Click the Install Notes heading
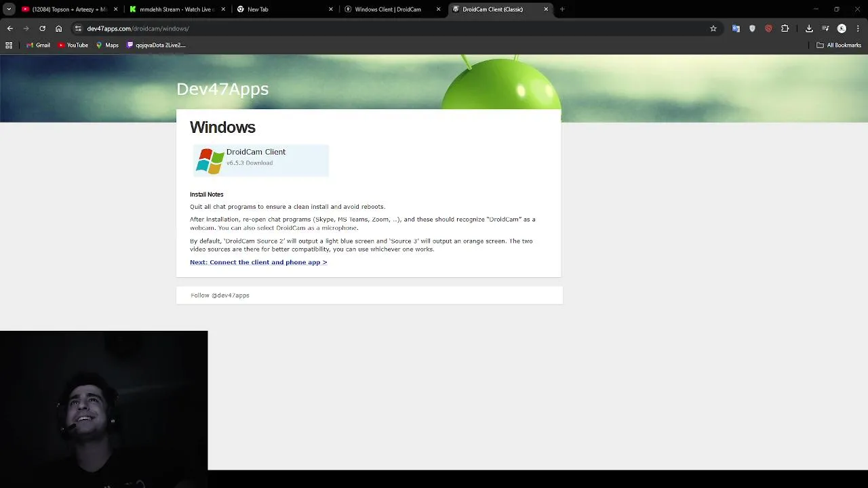This screenshot has height=488, width=868. click(x=206, y=195)
